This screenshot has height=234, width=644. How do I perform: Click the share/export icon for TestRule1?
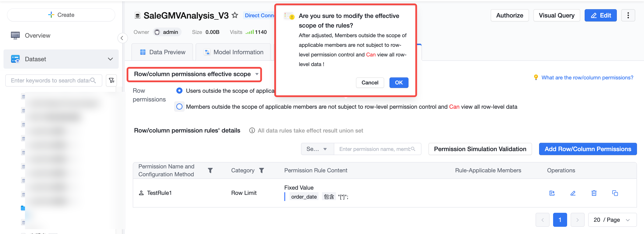click(x=552, y=193)
